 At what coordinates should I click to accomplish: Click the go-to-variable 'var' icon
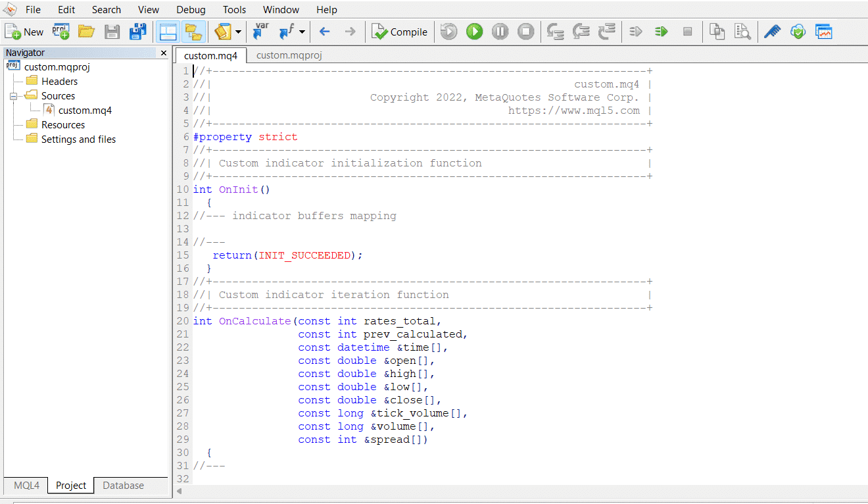[x=261, y=32]
